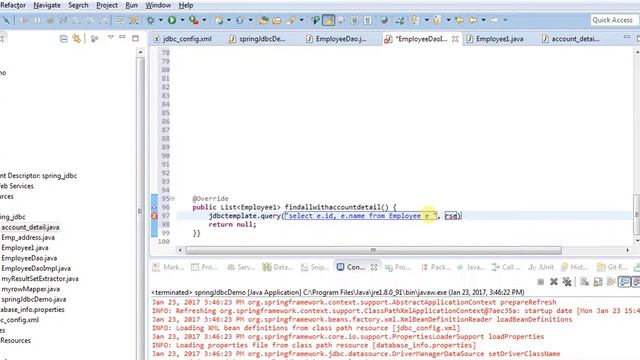Open the Run menu
Screen dimensions: 640x360
(x=131, y=5)
